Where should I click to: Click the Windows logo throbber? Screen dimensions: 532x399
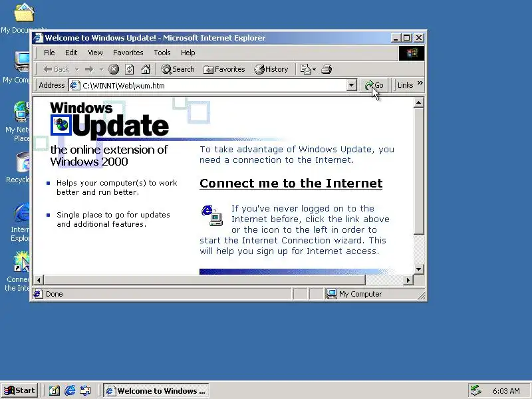click(411, 53)
